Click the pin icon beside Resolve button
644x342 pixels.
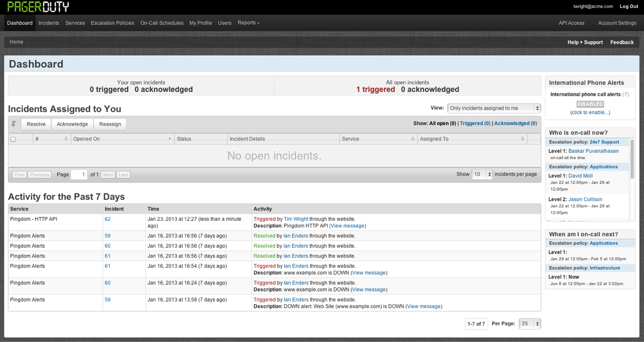click(12, 124)
